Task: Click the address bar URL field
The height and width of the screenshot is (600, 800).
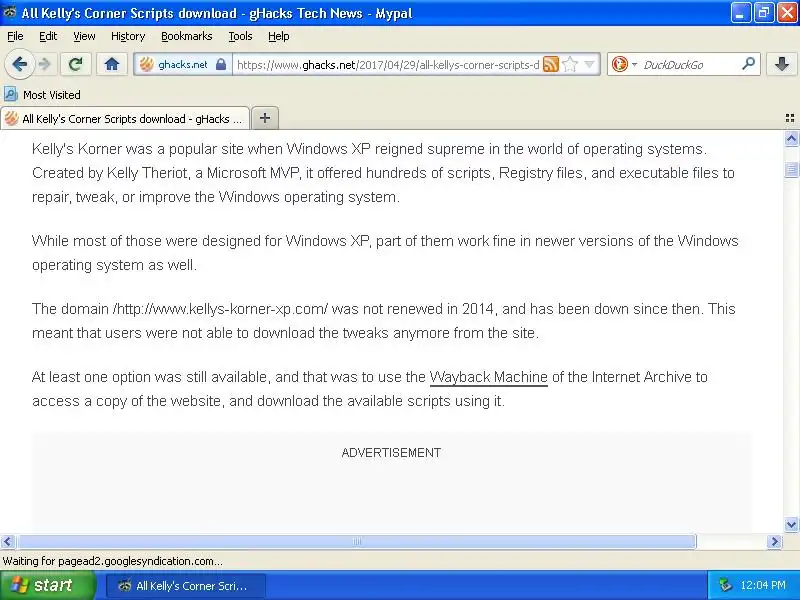Action: pyautogui.click(x=388, y=65)
